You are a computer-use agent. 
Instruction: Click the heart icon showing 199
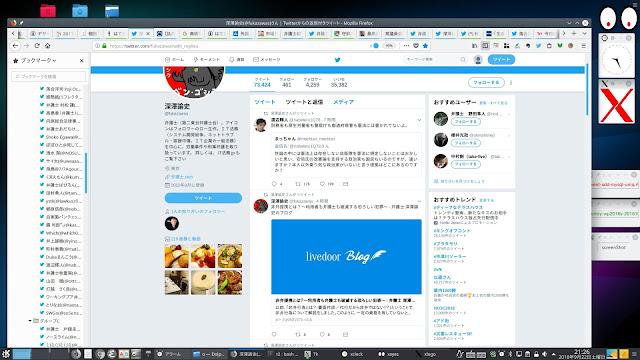pyautogui.click(x=322, y=184)
